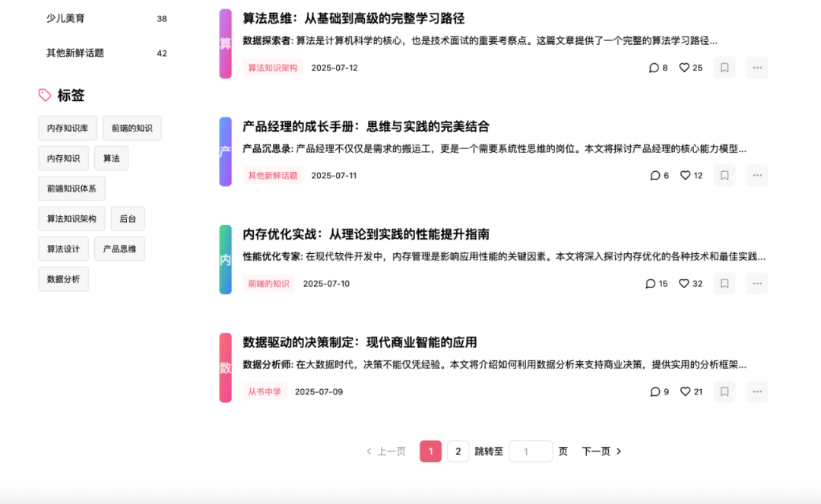The image size is (821, 504).
Task: Open more options for 内存优化实战 article
Action: (757, 284)
